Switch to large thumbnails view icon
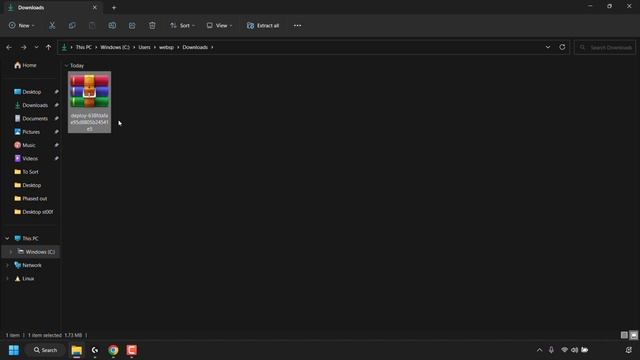Screen dimensions: 640x360 tap(633, 335)
